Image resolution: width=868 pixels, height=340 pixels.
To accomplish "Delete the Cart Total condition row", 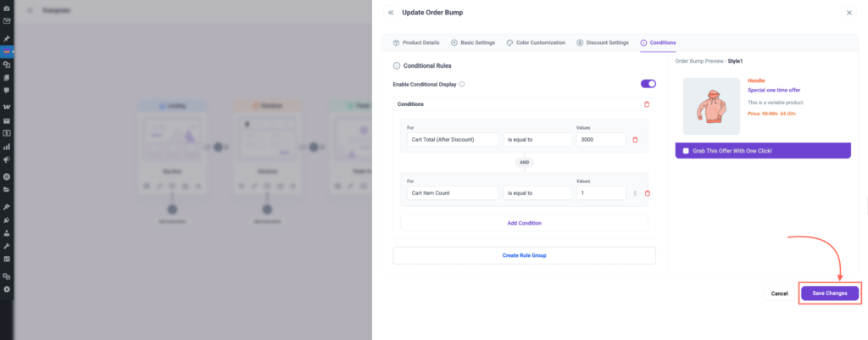I will pos(635,139).
